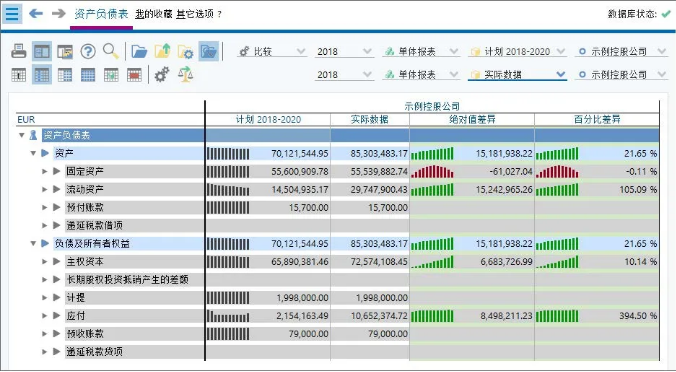Click the back arrow navigation button
Viewport: 676px width, 372px height.
[x=36, y=14]
